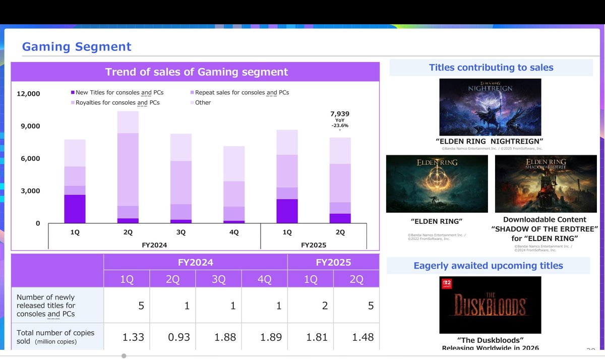Click the 'Royalties for consoles and PCs' legend label
Screen dimensions: 605x364
tap(117, 103)
